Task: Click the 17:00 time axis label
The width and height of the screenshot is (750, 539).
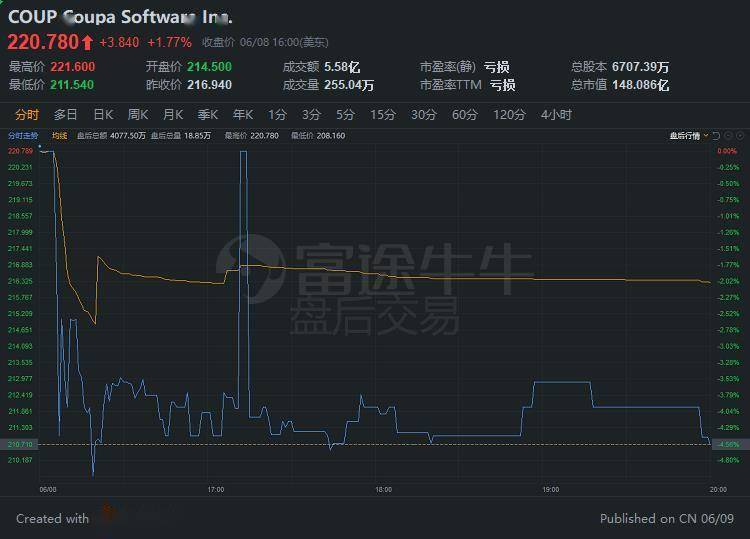Action: (x=216, y=489)
